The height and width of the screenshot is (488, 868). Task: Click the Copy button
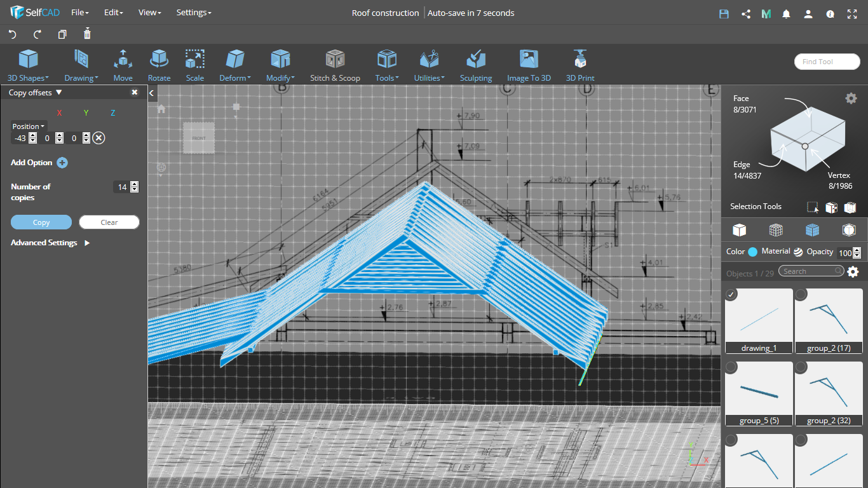click(41, 222)
